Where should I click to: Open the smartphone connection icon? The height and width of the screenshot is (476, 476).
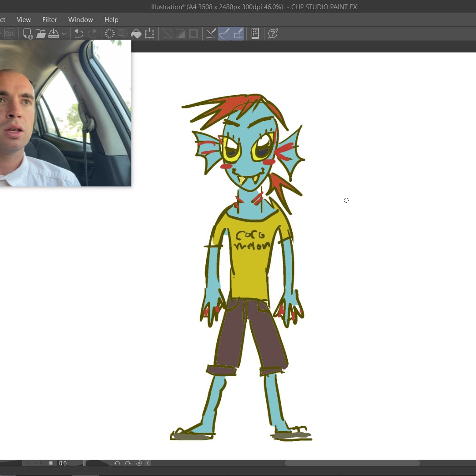[x=255, y=33]
